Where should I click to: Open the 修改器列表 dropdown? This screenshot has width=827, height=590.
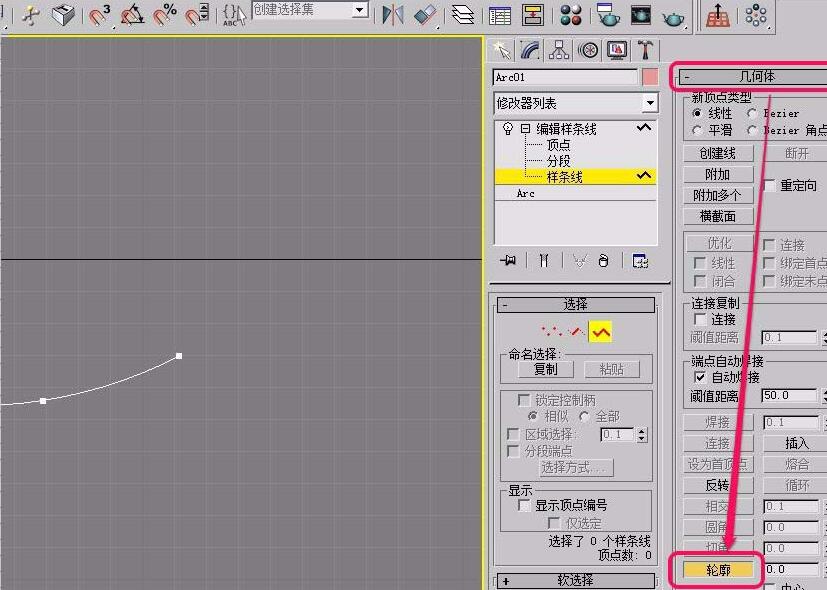pyautogui.click(x=575, y=103)
